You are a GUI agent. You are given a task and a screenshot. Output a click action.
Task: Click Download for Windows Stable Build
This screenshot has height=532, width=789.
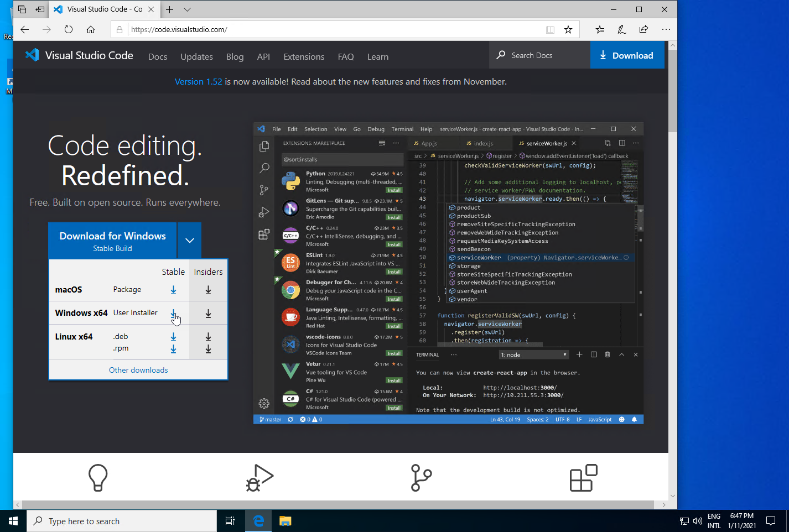point(112,241)
